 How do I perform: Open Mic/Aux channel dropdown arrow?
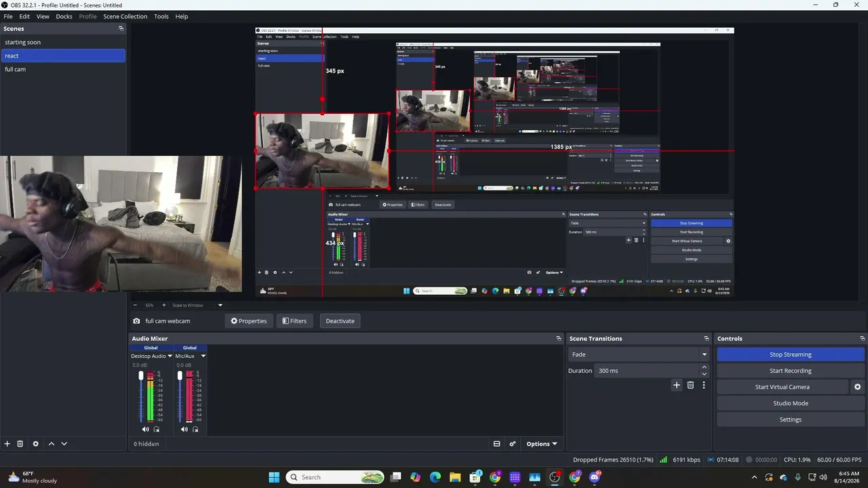click(203, 356)
